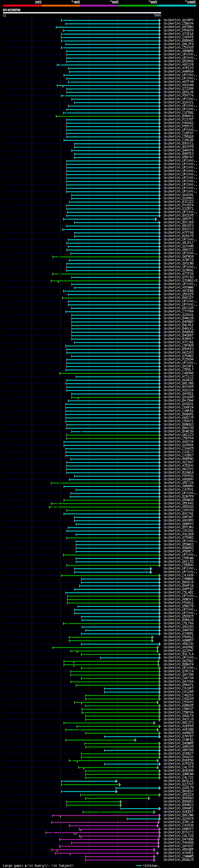Click the white query sequence bar
199x868 pixels.
click(82, 13)
